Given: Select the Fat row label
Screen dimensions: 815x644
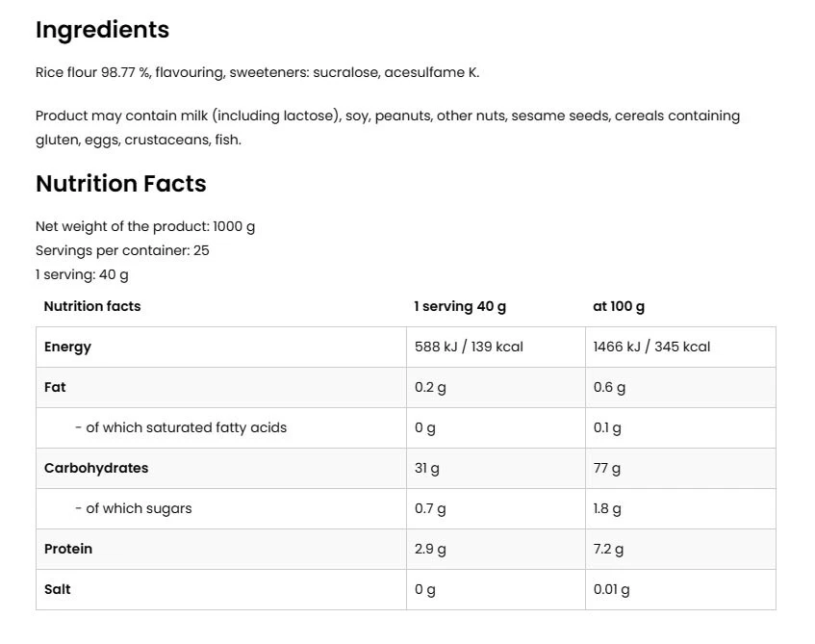Looking at the screenshot, I should coord(55,387).
